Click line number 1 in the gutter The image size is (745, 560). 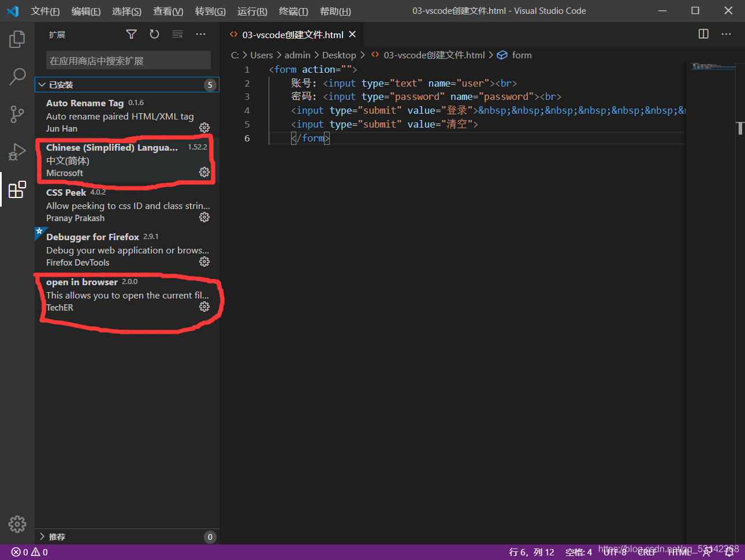click(247, 69)
